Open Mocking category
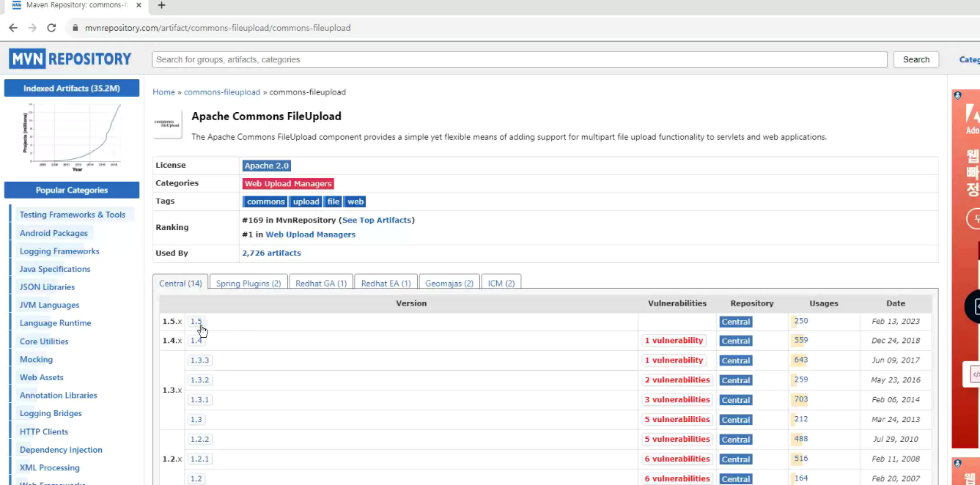The height and width of the screenshot is (485, 980). (x=36, y=359)
